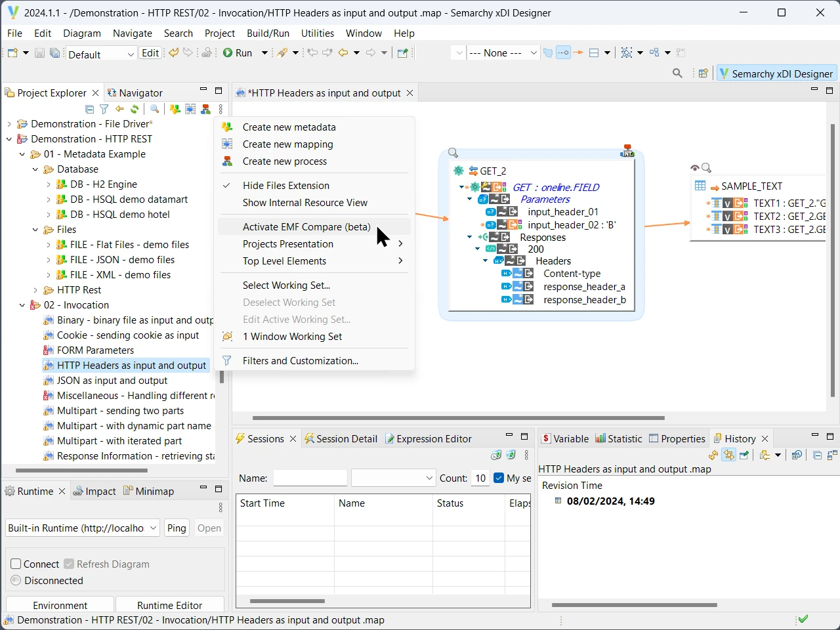Save the mapping using the save icon

[x=39, y=53]
